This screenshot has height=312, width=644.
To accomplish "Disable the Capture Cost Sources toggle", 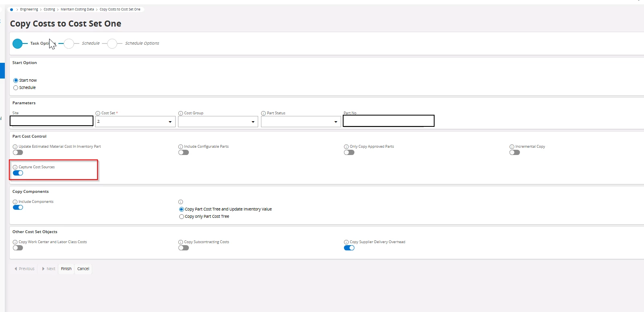I will click(18, 173).
